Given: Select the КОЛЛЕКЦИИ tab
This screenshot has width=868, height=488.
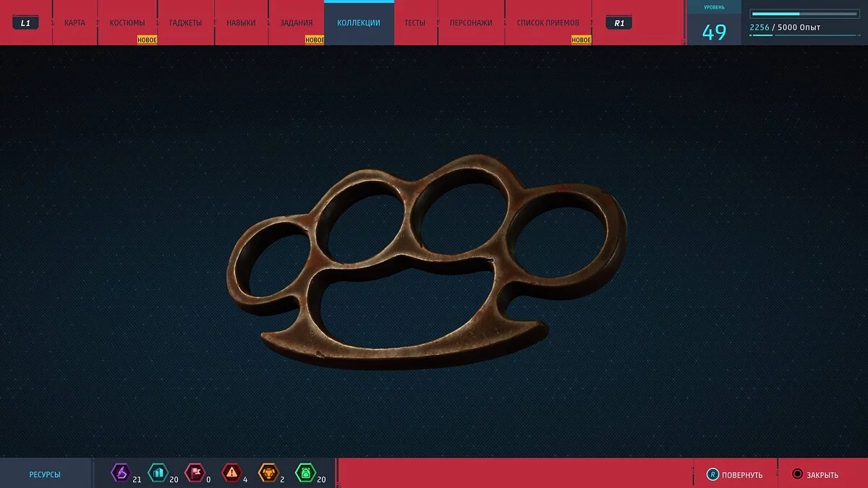Looking at the screenshot, I should [x=359, y=23].
